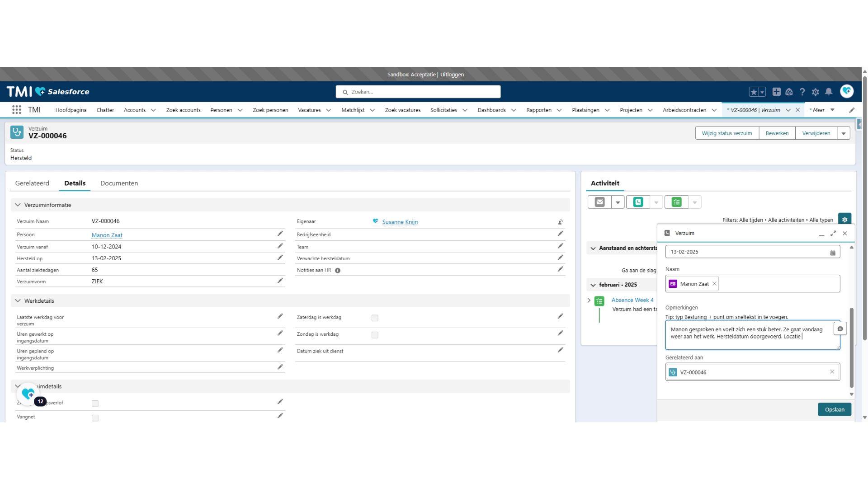The width and height of the screenshot is (868, 488).
Task: Toggle Zaterdag is werkdag checkbox
Action: (375, 318)
